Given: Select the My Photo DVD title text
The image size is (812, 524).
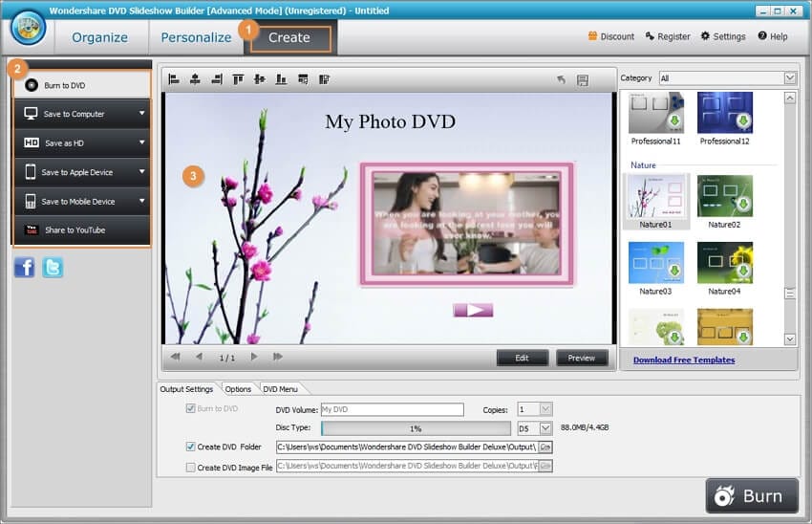Looking at the screenshot, I should (391, 121).
